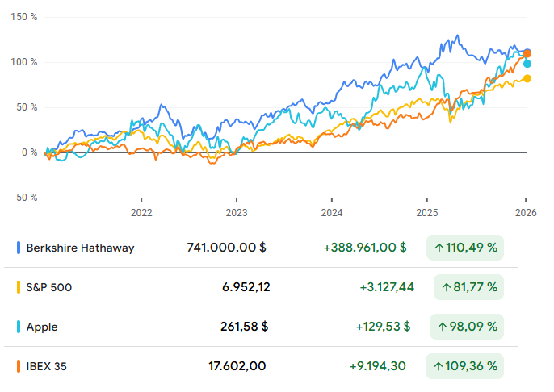Click the cyan Apple color marker
554x392 pixels.
pos(19,327)
